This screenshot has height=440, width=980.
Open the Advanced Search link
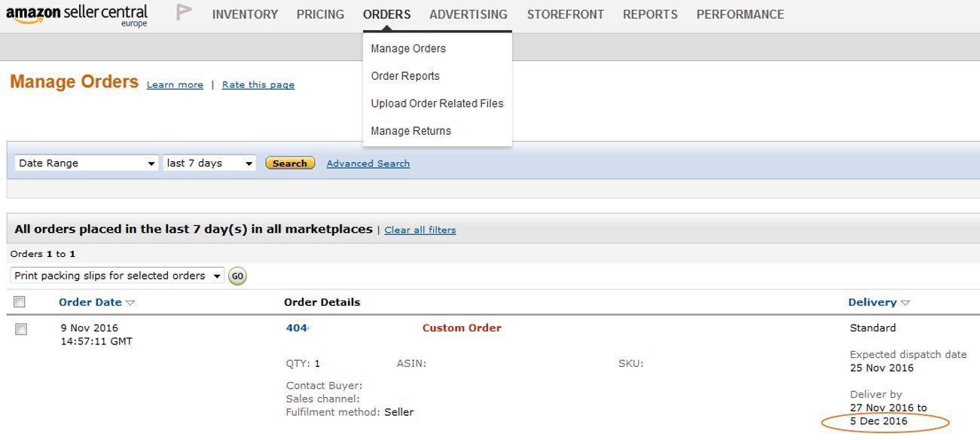[x=368, y=163]
